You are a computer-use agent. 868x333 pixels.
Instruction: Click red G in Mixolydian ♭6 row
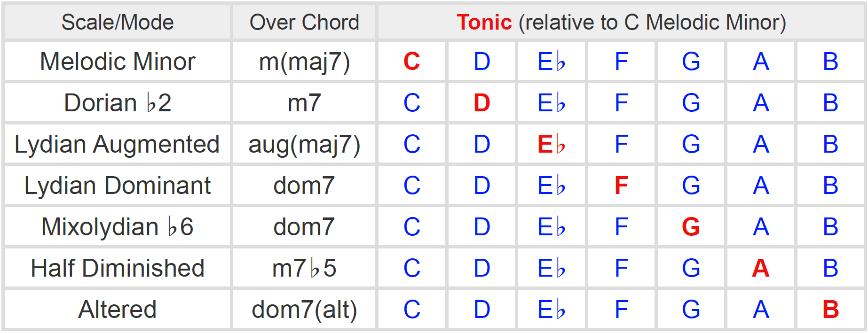(x=691, y=227)
